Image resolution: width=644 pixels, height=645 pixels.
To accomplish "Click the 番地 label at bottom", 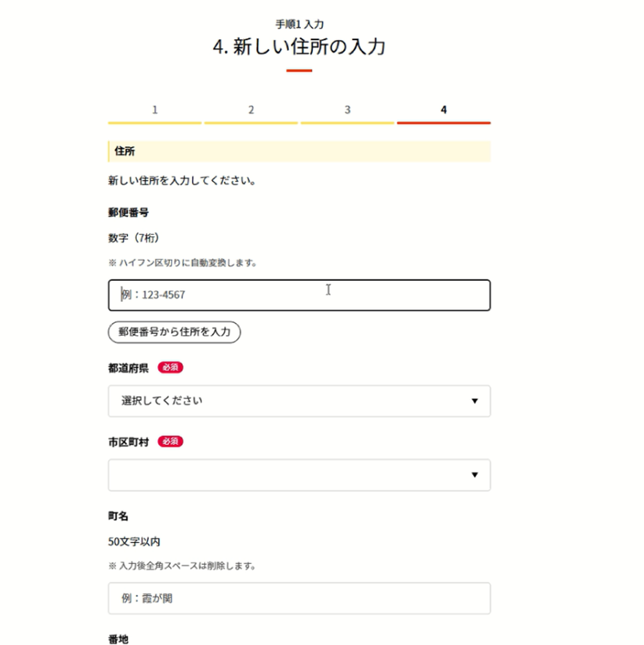I will [x=119, y=639].
